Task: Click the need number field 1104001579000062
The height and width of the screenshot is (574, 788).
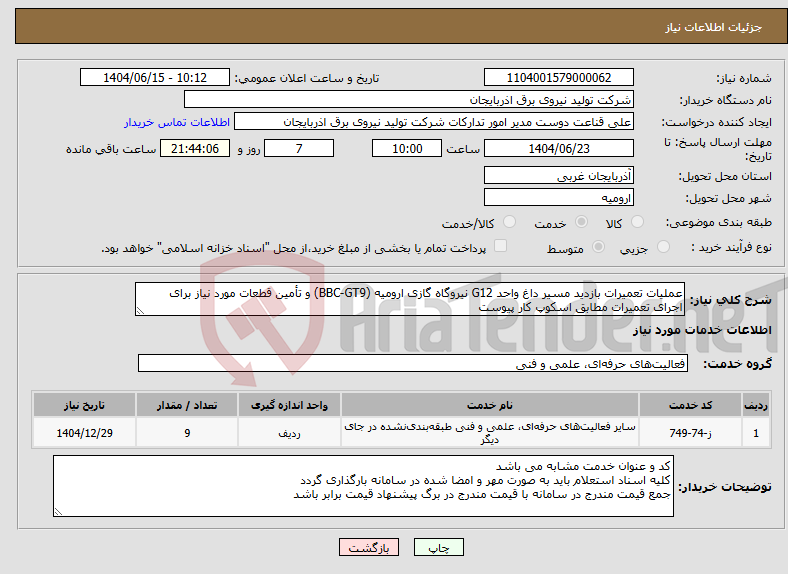Action: pos(558,77)
